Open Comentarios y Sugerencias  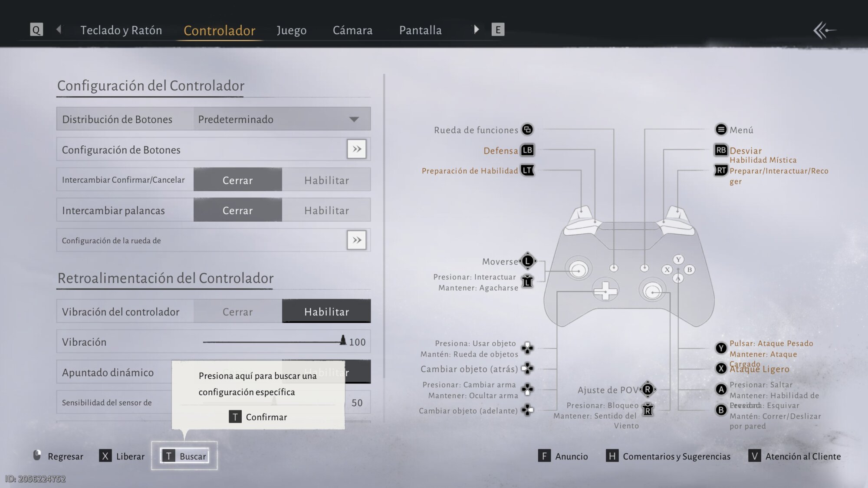click(668, 456)
